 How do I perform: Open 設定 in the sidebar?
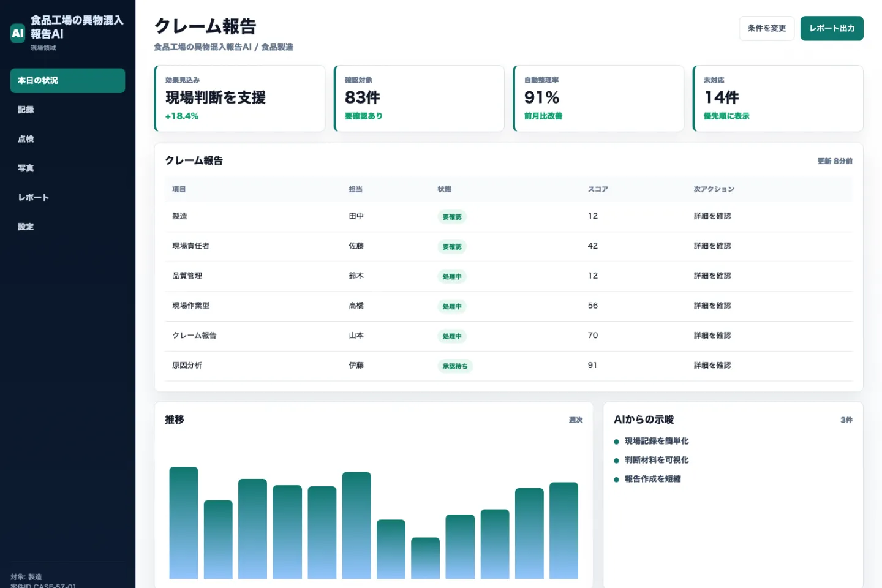pos(67,227)
